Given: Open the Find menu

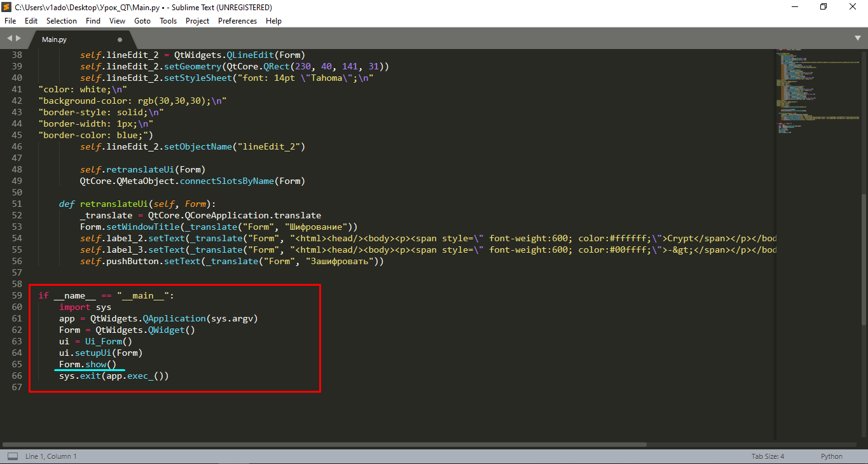Looking at the screenshot, I should tap(93, 20).
